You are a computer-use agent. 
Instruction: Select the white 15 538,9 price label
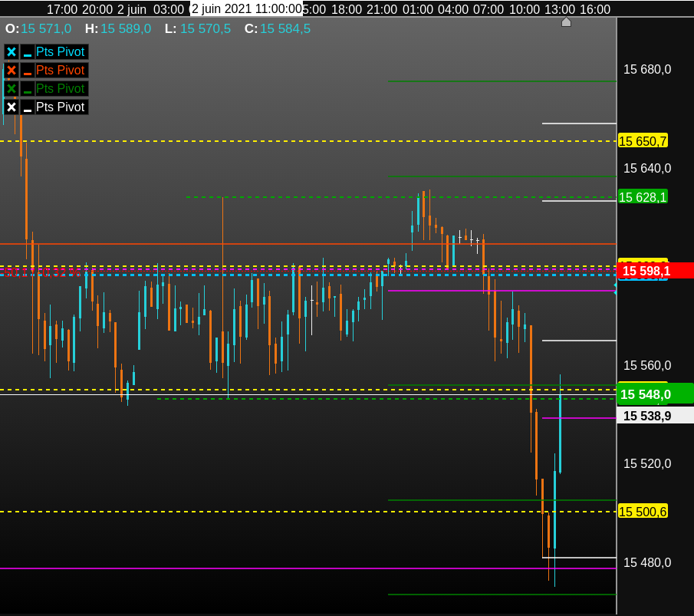tap(655, 416)
